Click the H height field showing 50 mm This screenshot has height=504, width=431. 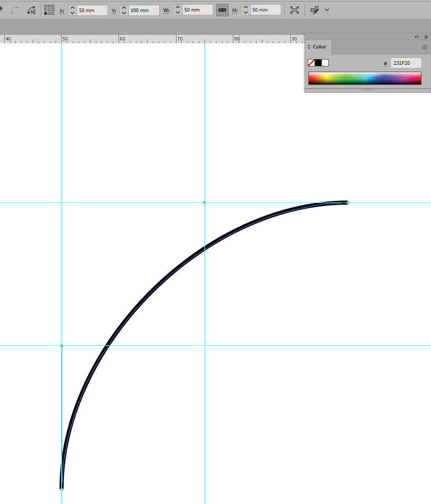pyautogui.click(x=265, y=10)
